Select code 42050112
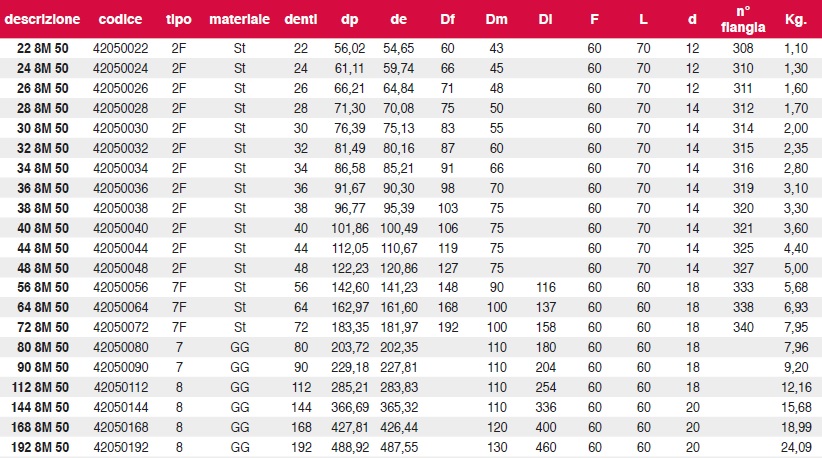822x458 pixels. [x=121, y=388]
